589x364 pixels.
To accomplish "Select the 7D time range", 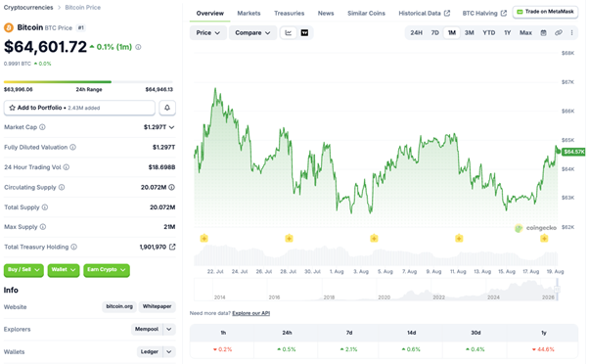I will 435,33.
